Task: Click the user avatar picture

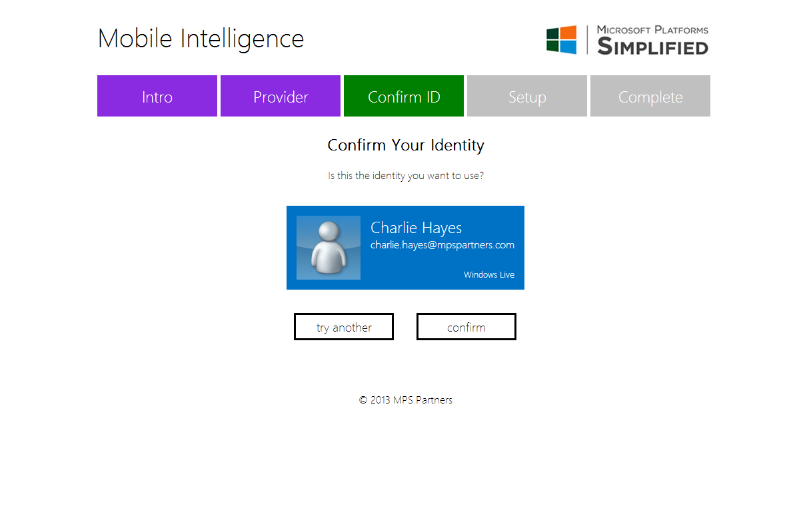Action: [329, 248]
